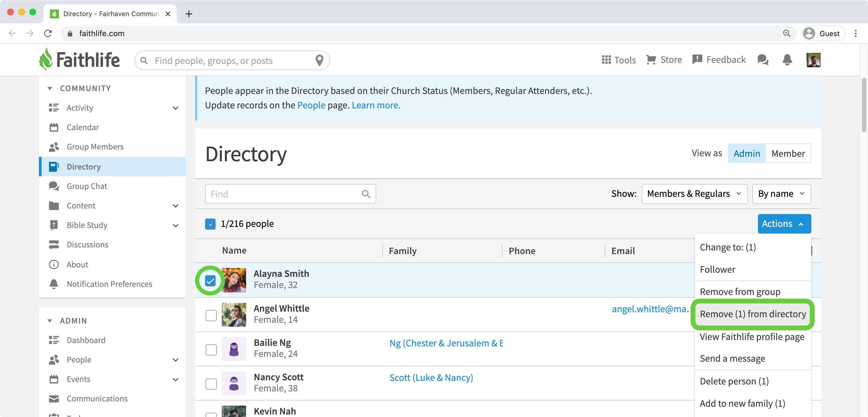Viewport: 868px width, 417px height.
Task: Toggle the select-all checkbox beside 1/216 people
Action: (210, 224)
